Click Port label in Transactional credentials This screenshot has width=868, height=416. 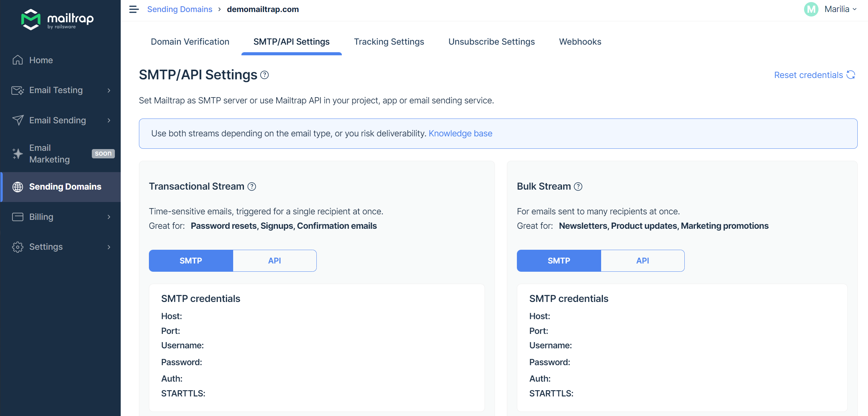click(x=171, y=331)
